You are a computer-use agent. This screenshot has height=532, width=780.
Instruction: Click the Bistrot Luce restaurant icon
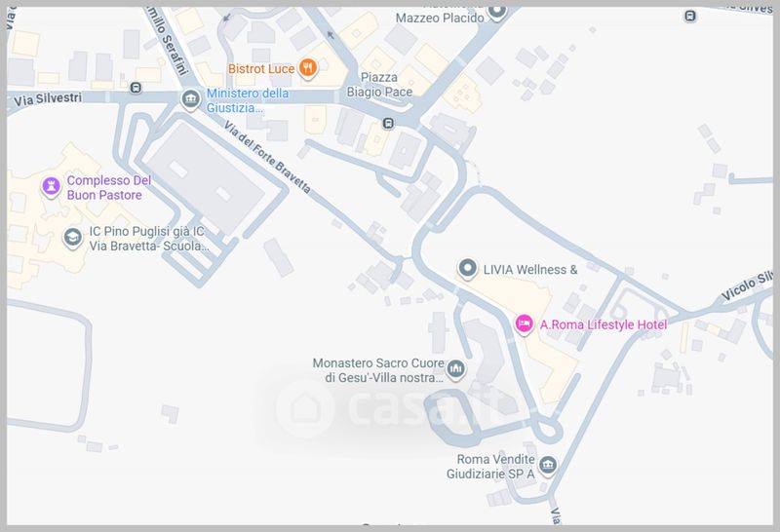(308, 68)
